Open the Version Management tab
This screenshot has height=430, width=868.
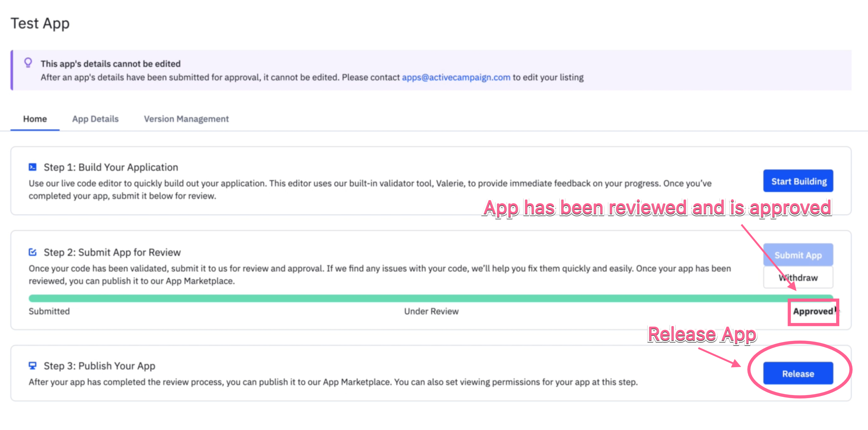[186, 119]
